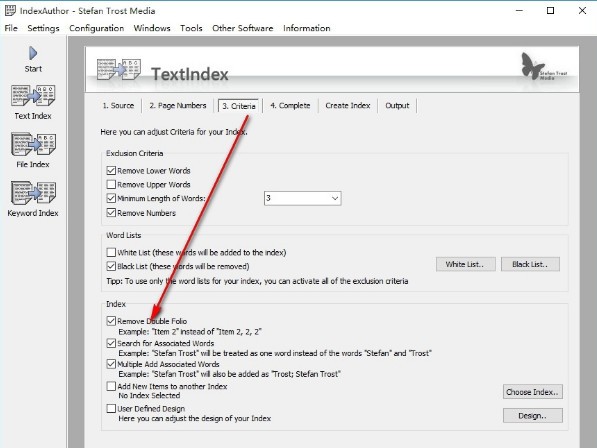Maximize the IndexAuthor window

tap(551, 11)
